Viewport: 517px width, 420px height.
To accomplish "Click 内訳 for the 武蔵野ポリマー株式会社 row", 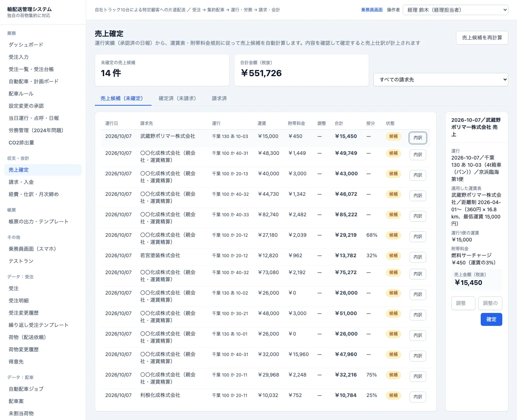I will coord(418,138).
